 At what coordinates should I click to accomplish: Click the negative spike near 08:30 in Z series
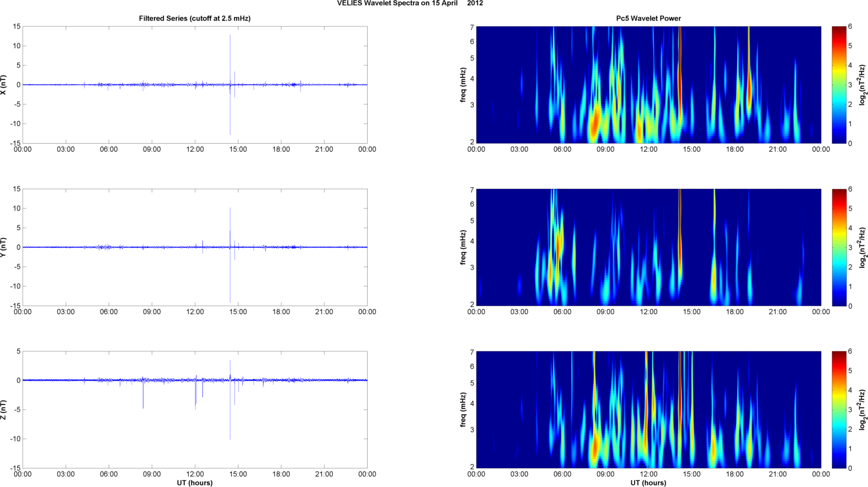point(143,394)
